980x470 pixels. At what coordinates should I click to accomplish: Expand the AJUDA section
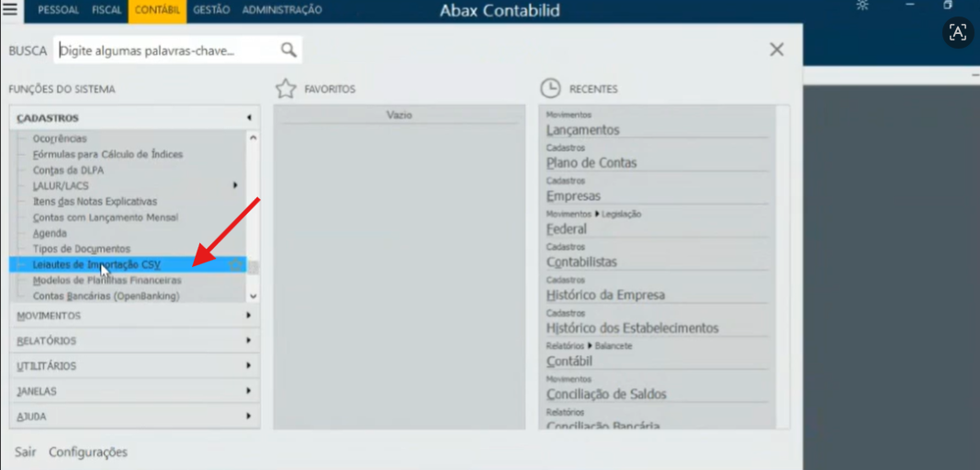pyautogui.click(x=134, y=416)
